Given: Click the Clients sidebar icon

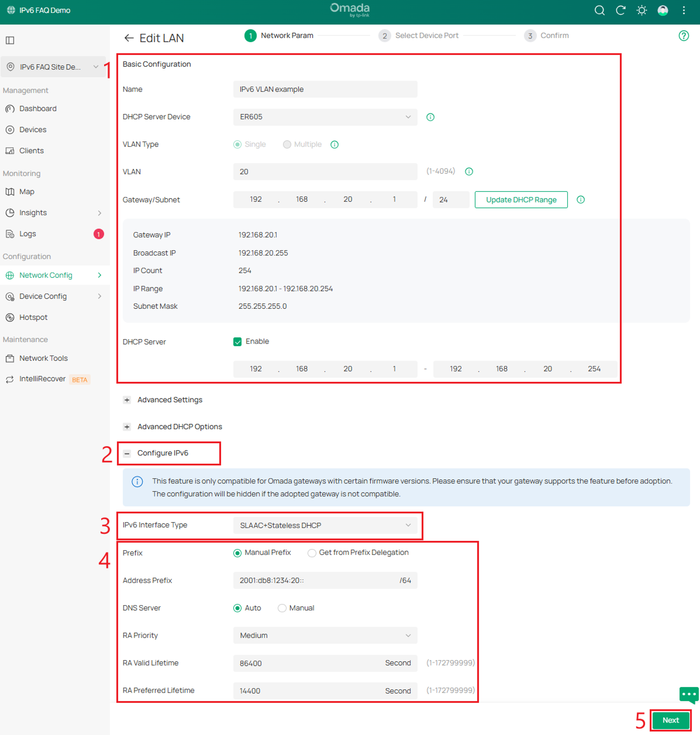Looking at the screenshot, I should coord(10,151).
